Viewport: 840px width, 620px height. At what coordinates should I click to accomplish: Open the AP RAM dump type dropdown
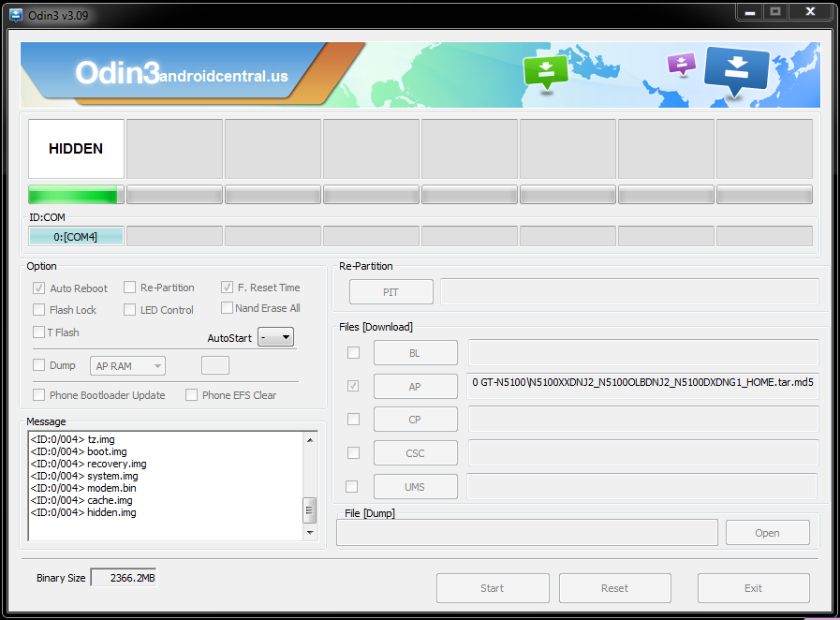(127, 366)
